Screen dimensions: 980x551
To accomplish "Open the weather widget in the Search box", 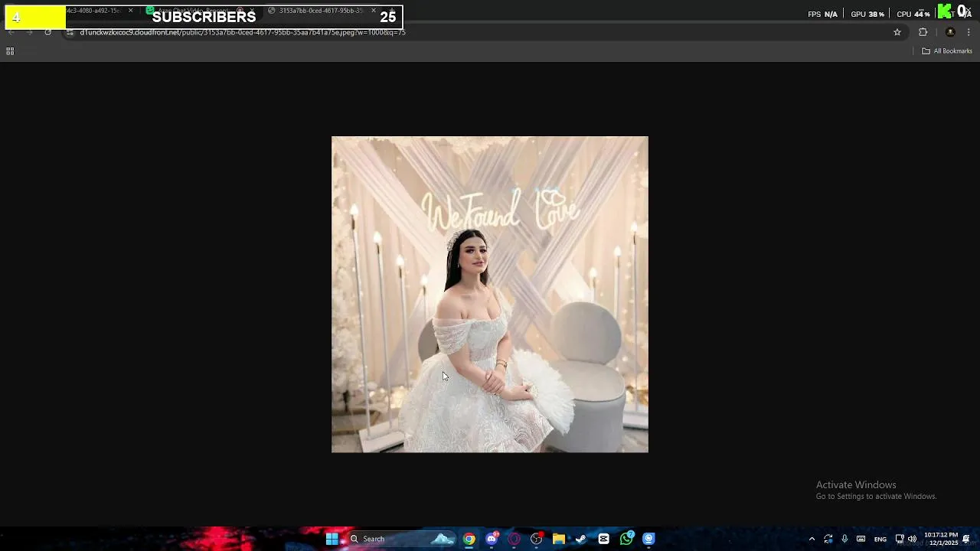I will tap(443, 539).
